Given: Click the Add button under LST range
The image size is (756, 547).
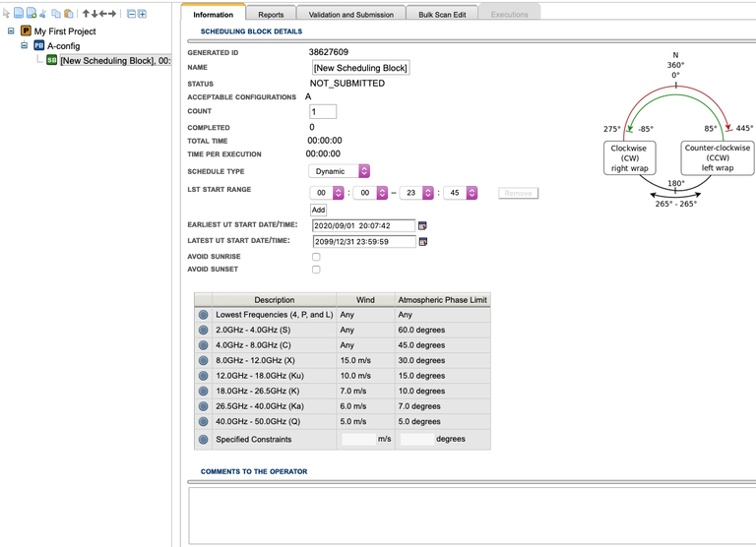Looking at the screenshot, I should 318,210.
